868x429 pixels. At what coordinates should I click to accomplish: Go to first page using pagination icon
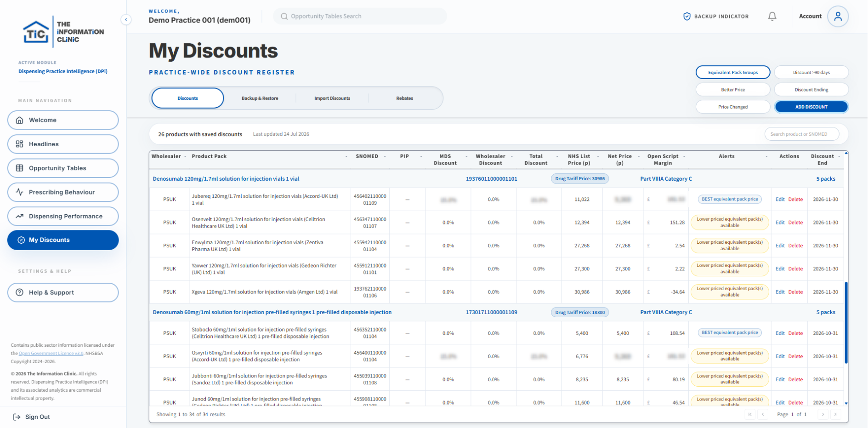coord(750,414)
